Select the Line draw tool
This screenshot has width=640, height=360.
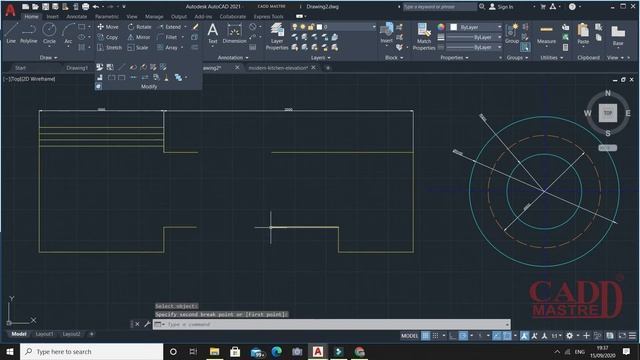(x=11, y=33)
